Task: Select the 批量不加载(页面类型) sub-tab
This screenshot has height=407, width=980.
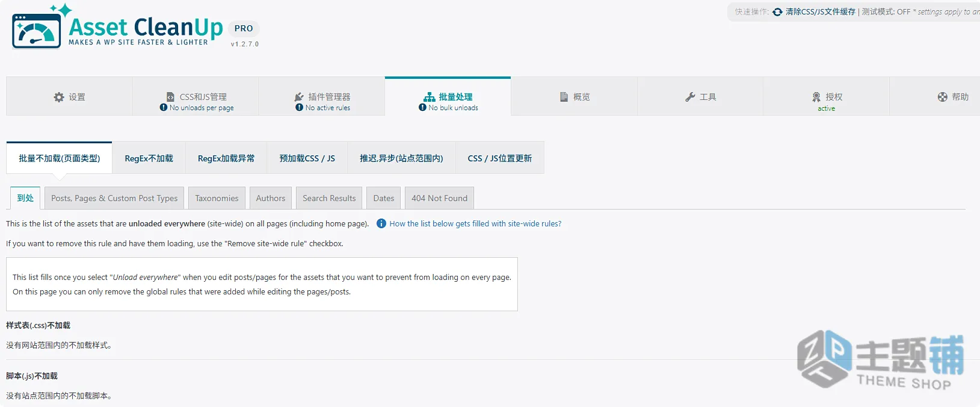Action: point(59,158)
